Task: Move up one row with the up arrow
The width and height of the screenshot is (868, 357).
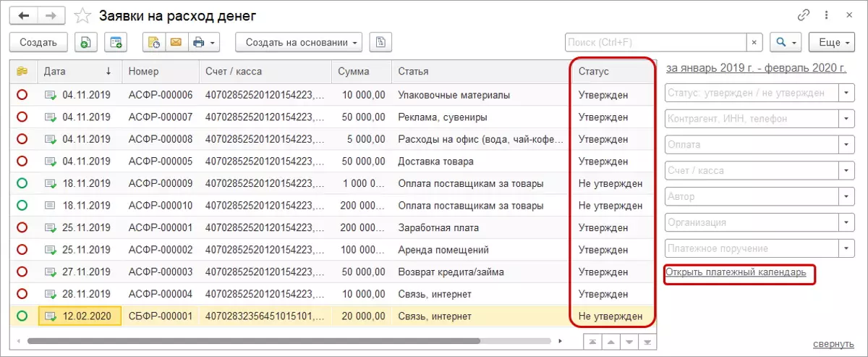Action: [x=612, y=341]
